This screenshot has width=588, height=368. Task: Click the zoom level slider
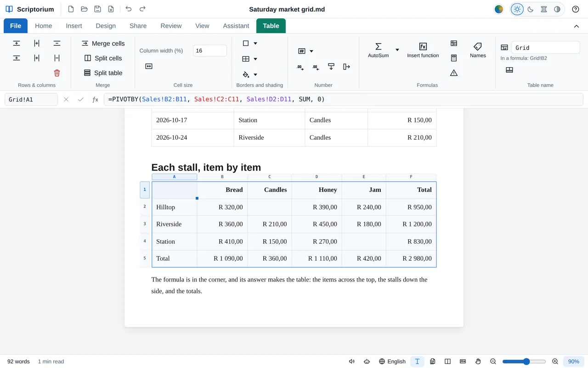pyautogui.click(x=524, y=362)
